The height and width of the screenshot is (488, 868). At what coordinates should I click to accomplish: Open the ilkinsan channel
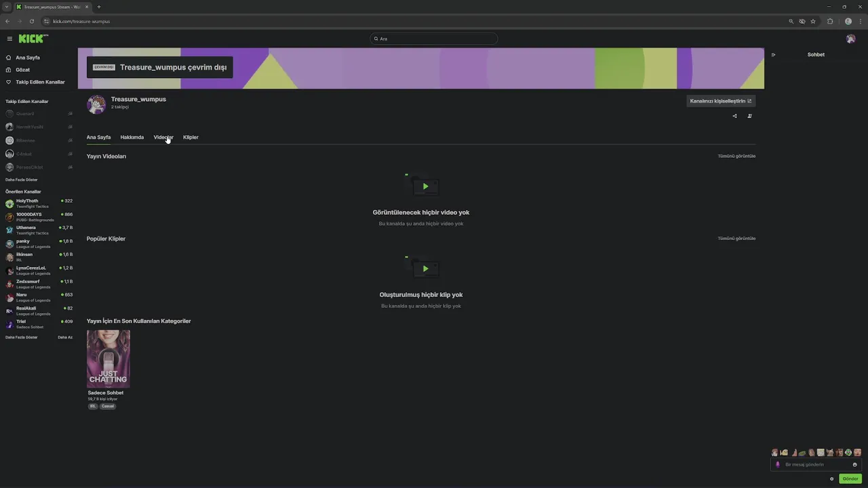(39, 257)
